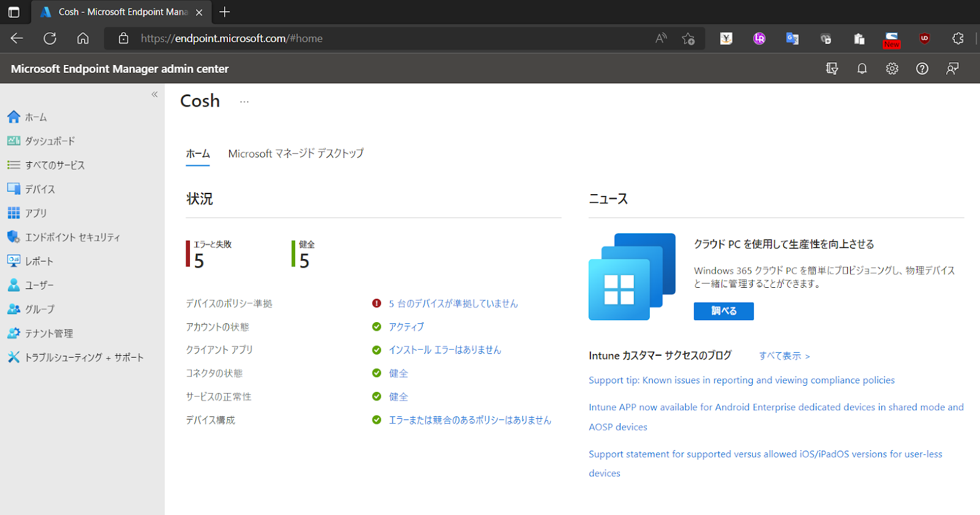Go to デバイス section
Image resolution: width=980 pixels, height=515 pixels.
pyautogui.click(x=40, y=189)
